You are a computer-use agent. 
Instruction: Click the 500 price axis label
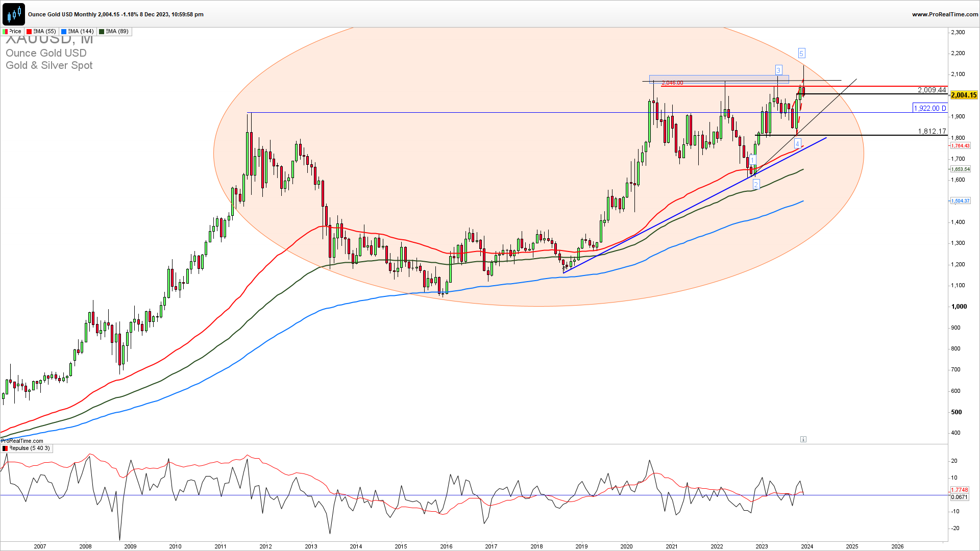(957, 412)
